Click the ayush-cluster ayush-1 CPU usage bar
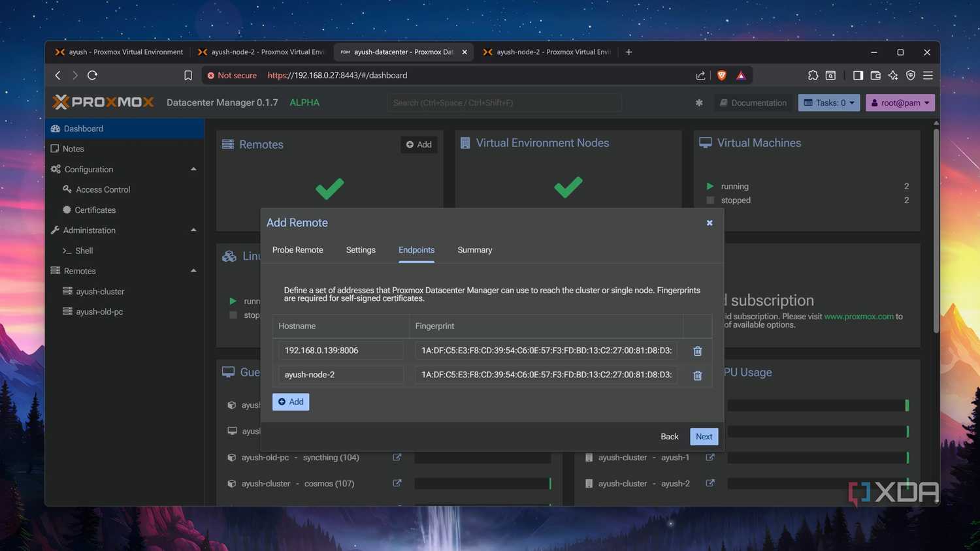The height and width of the screenshot is (551, 980). click(x=818, y=458)
